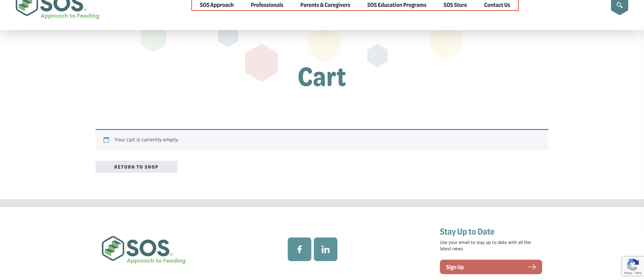
Task: Open the Professionals menu
Action: pos(267,5)
